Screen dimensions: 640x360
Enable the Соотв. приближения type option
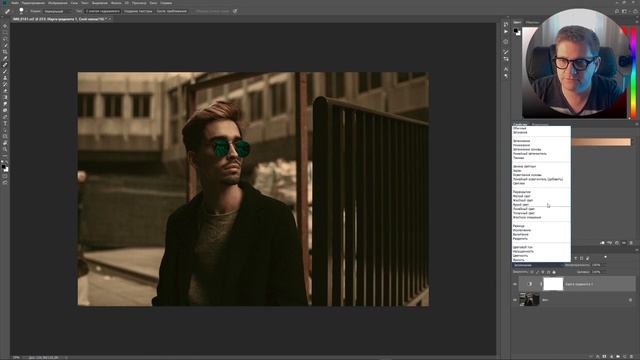click(171, 11)
